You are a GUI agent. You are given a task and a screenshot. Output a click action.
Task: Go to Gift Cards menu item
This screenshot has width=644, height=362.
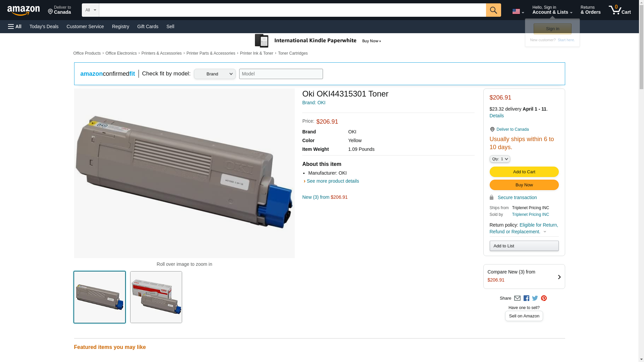(148, 26)
